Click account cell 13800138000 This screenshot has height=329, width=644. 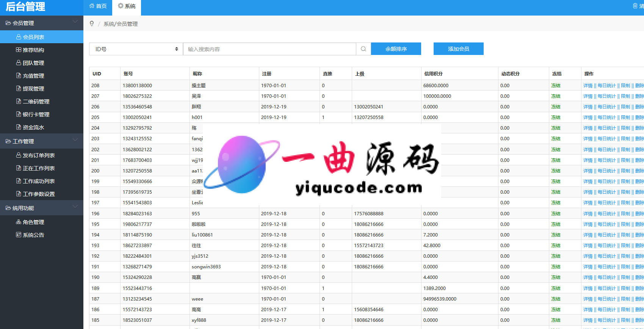137,86
